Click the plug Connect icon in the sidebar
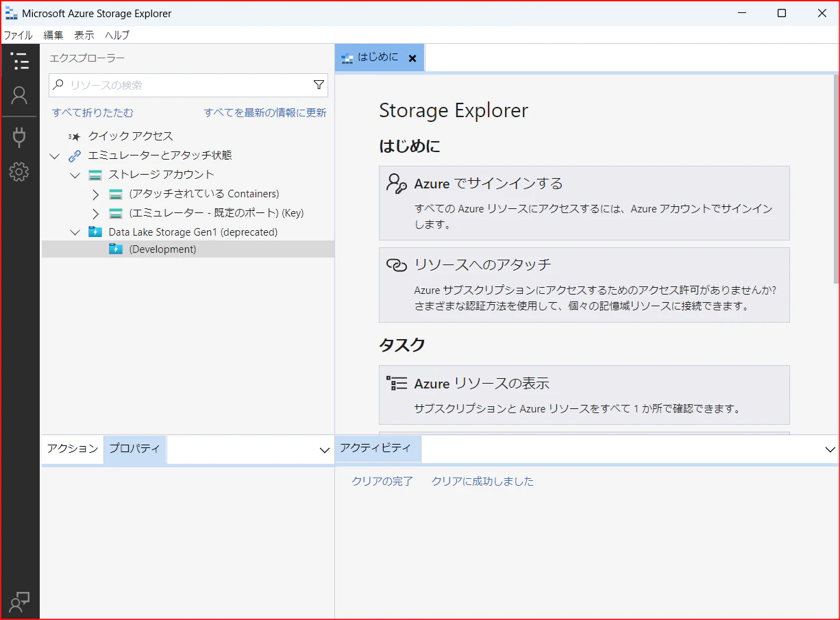Screen dimensions: 840x620 (20, 137)
